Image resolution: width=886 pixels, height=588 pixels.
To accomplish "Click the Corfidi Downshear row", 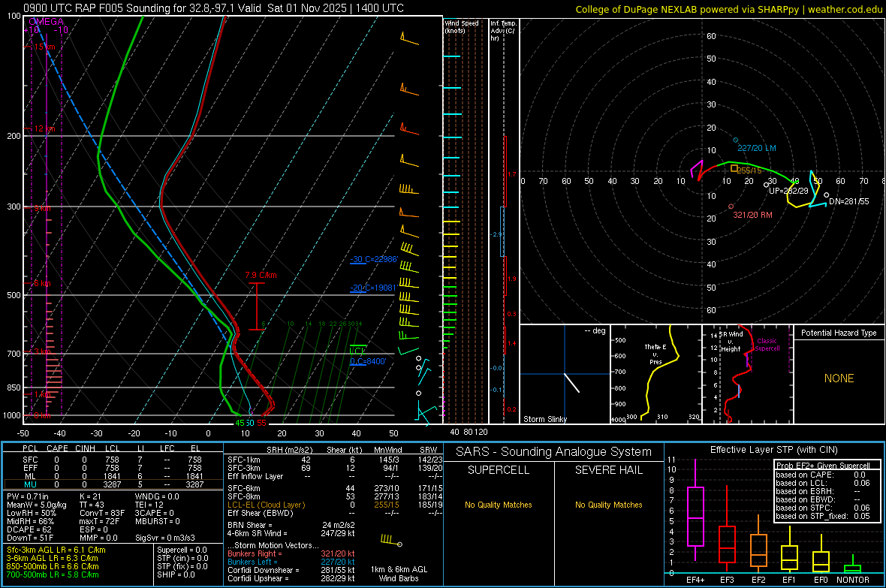I will 291,570.
